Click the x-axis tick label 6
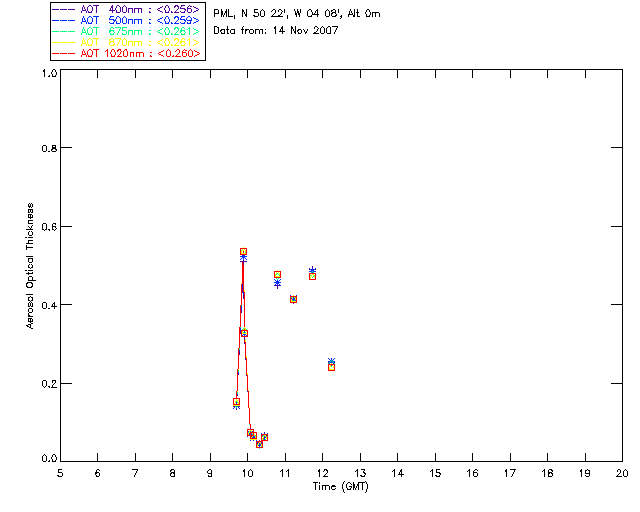The width and height of the screenshot is (640, 512). pyautogui.click(x=98, y=473)
